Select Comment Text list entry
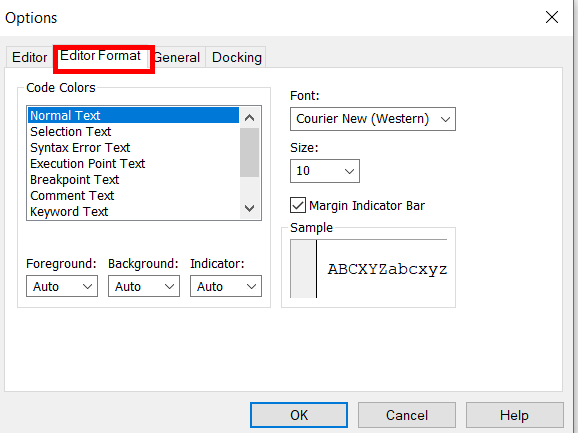578x433 pixels. pyautogui.click(x=133, y=196)
